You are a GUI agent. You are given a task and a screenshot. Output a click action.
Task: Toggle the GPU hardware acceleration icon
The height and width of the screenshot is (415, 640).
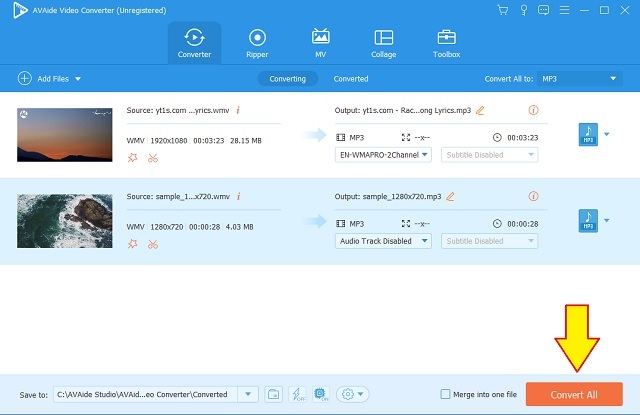point(321,394)
